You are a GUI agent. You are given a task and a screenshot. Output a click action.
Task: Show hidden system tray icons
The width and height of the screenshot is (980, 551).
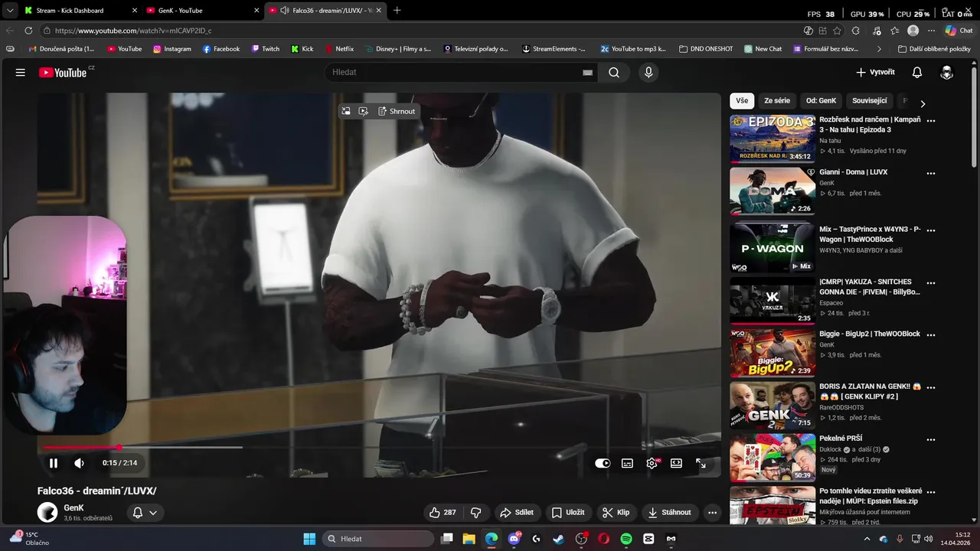click(x=867, y=539)
